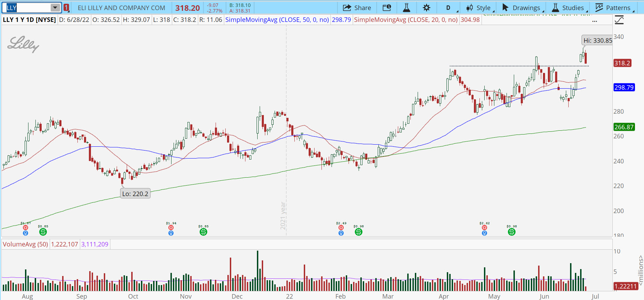
Task: Click the earnings phone icon labeled $1.94
Action: 171,228
